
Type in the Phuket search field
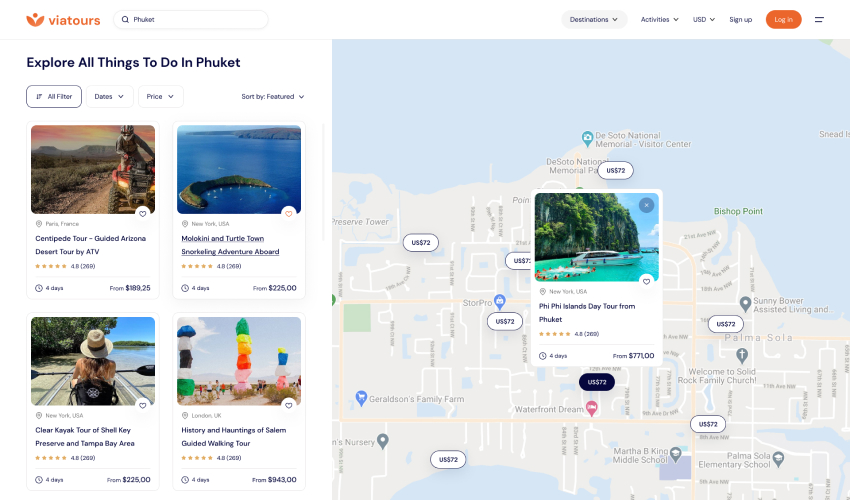[195, 19]
